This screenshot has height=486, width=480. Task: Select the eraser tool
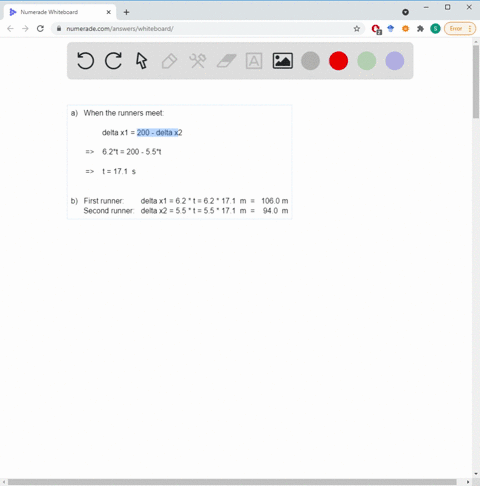coord(226,61)
